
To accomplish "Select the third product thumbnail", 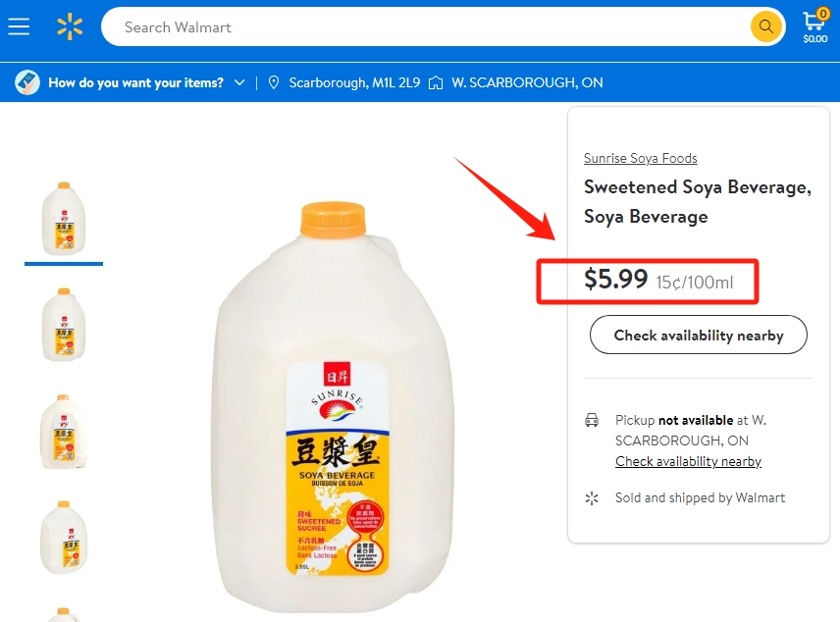I will 64,432.
